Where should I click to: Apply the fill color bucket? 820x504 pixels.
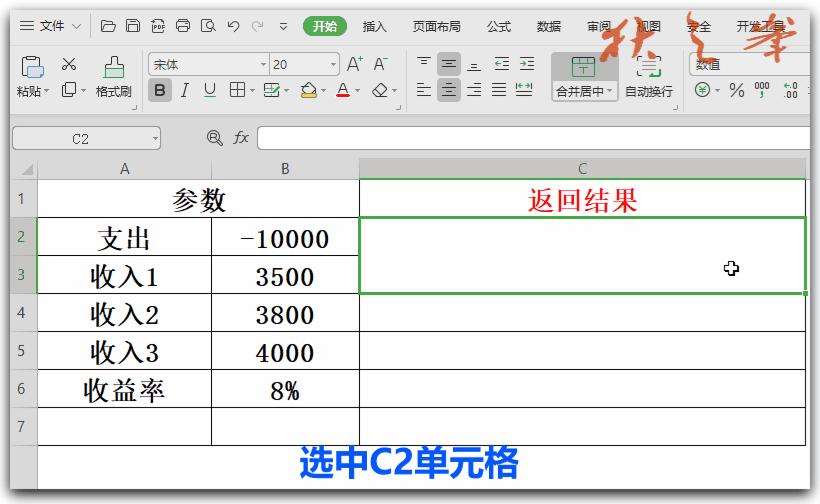309,90
